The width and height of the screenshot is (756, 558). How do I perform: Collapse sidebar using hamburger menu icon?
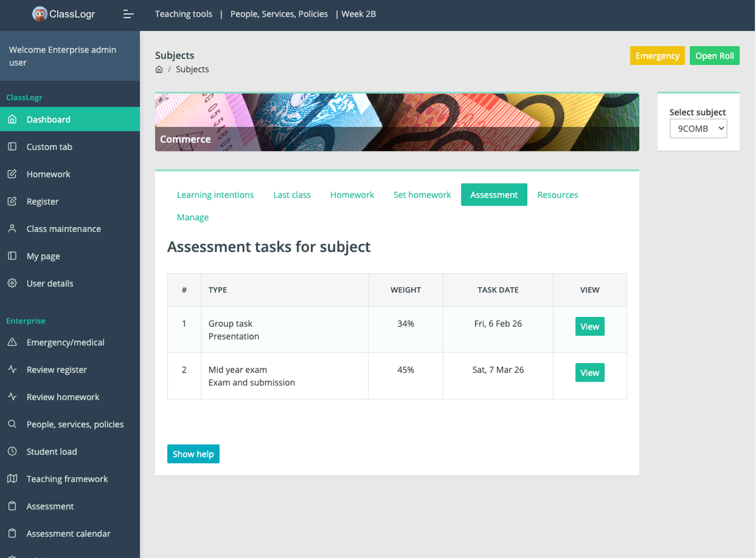pyautogui.click(x=128, y=14)
